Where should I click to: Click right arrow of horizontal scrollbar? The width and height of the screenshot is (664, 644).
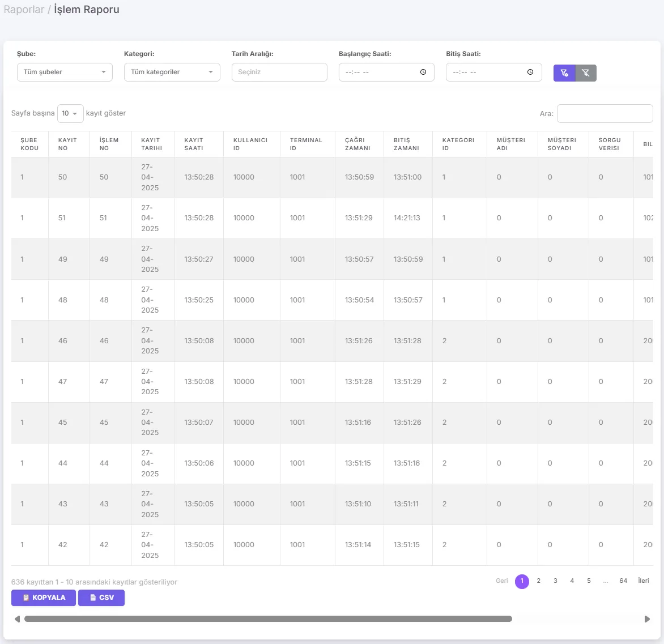(x=647, y=619)
